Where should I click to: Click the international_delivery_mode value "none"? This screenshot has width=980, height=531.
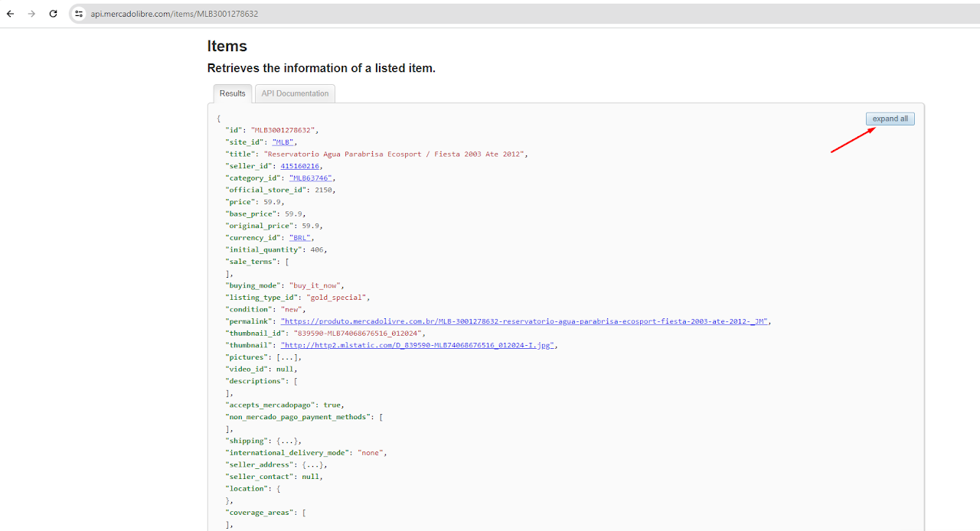coord(371,453)
